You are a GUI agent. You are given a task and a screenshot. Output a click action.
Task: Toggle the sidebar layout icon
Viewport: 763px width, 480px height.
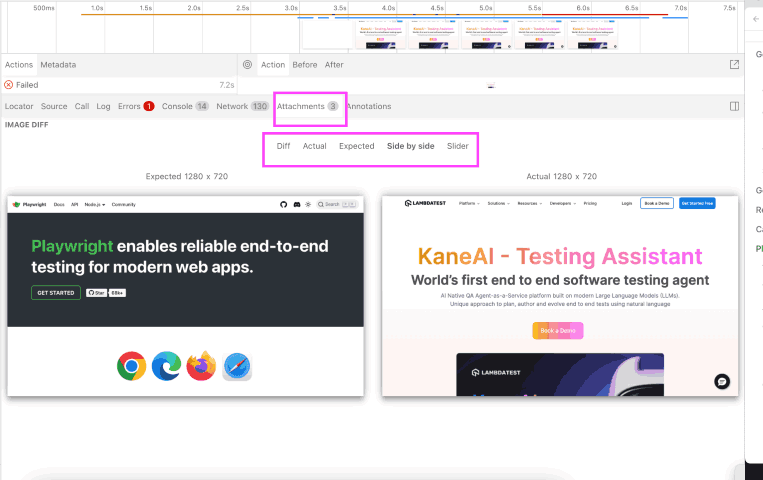coord(734,106)
